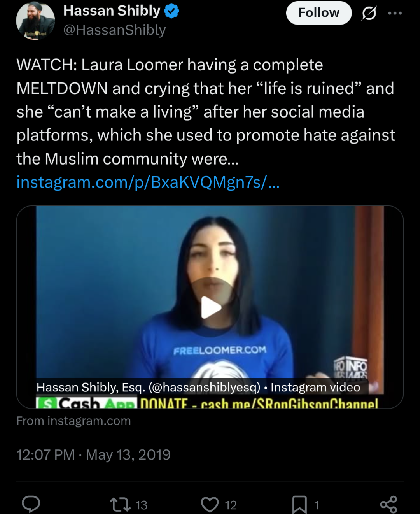Click the Follow button
Viewport: 420px width, 514px height.
click(x=319, y=13)
